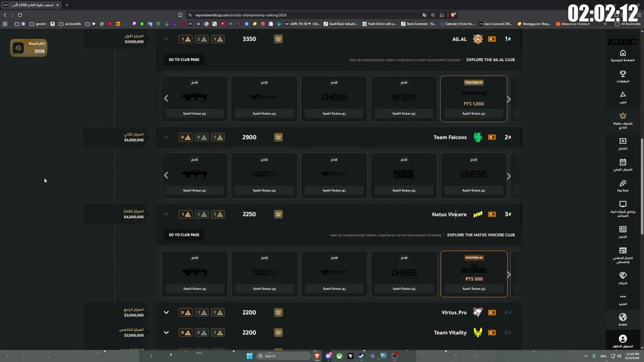Show next games in Team Falcons carousel
Viewport: 644px width, 362px height.
509,176
